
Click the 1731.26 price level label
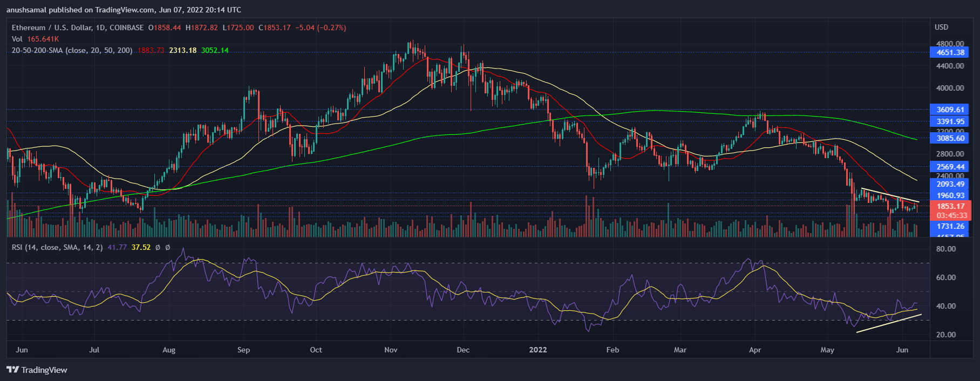(x=949, y=227)
